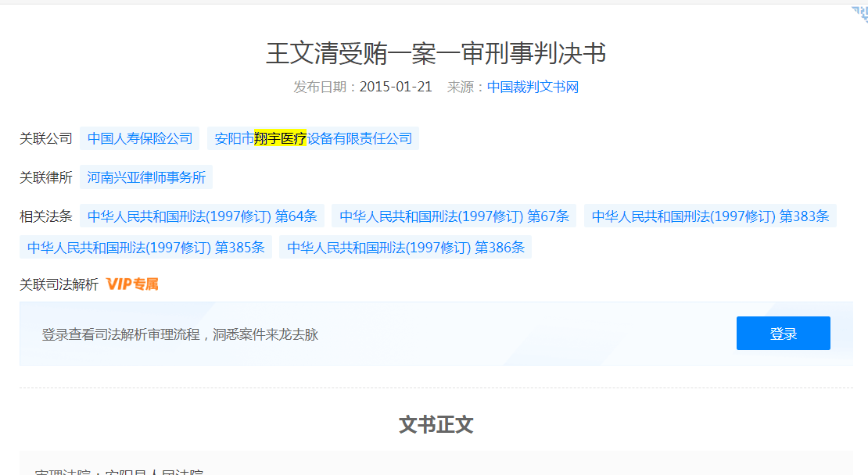Click the 关联律所 label

pos(45,177)
